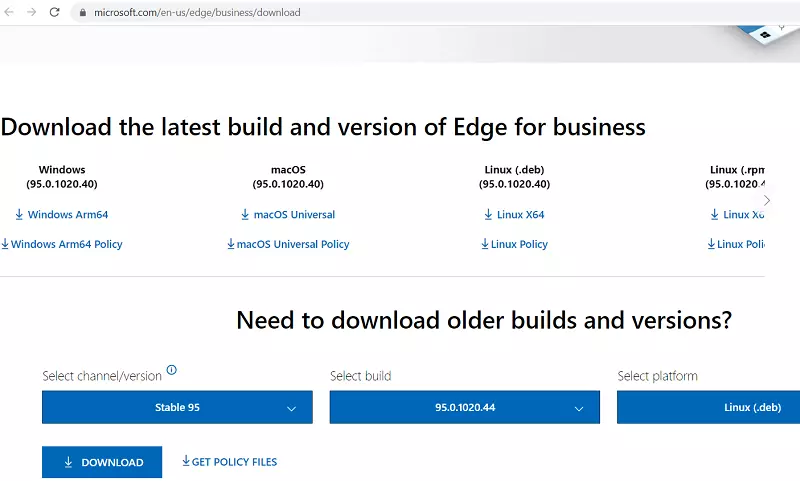Download the Windows Arm64 Policy file
Image resolution: width=800 pixels, height=481 pixels.
tap(62, 244)
